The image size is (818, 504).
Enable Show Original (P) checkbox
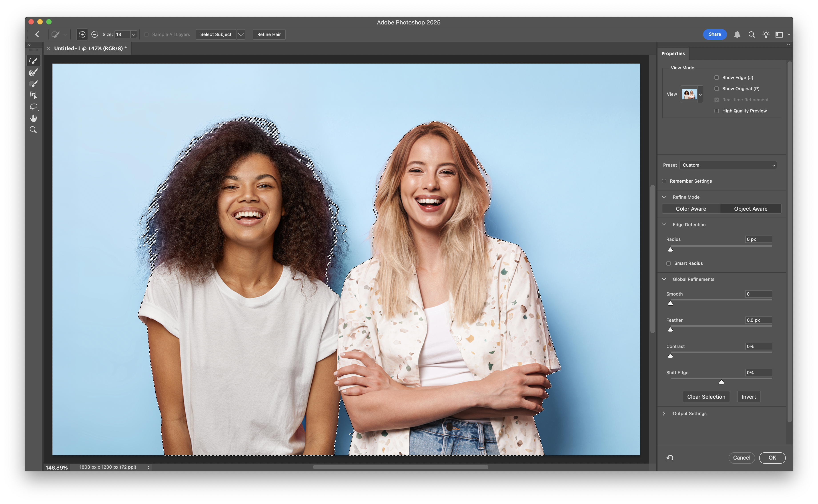(716, 89)
